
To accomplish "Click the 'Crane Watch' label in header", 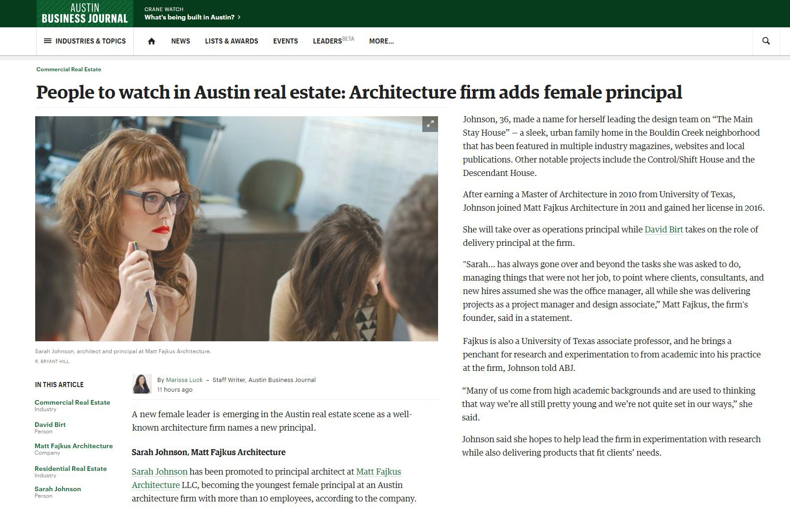I will [164, 9].
